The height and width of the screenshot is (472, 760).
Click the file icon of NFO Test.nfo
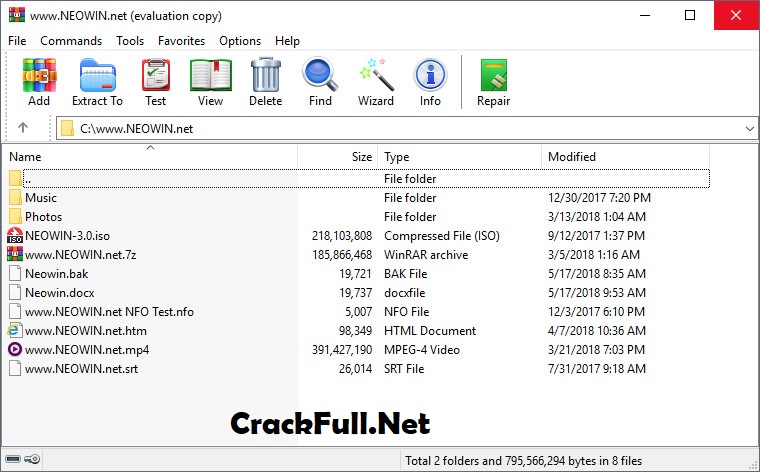coord(15,311)
